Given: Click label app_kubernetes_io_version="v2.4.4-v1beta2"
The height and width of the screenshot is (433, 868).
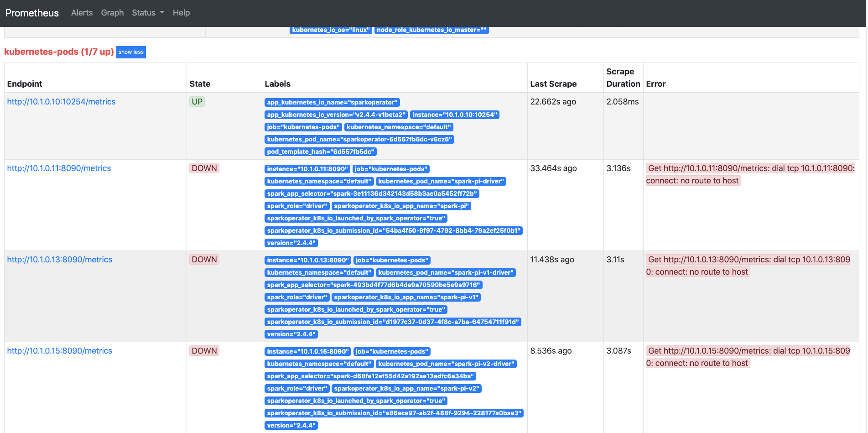Looking at the screenshot, I should (336, 115).
